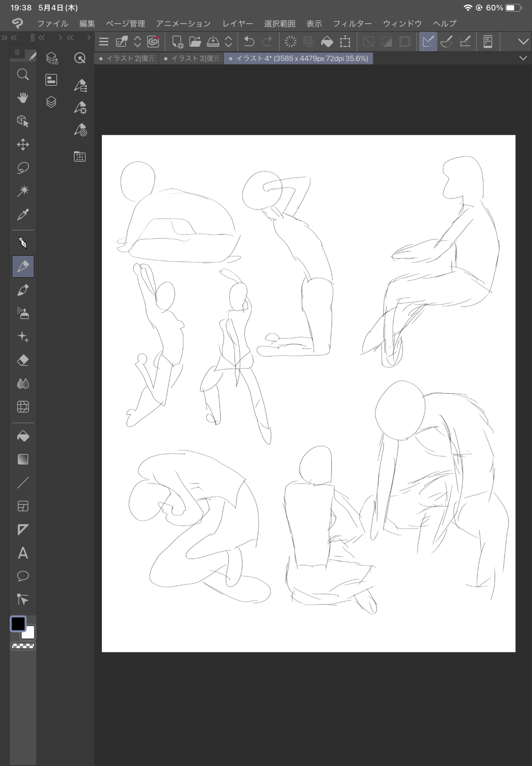Image resolution: width=532 pixels, height=766 pixels.
Task: Select the Lasso selection tool
Action: pos(23,168)
